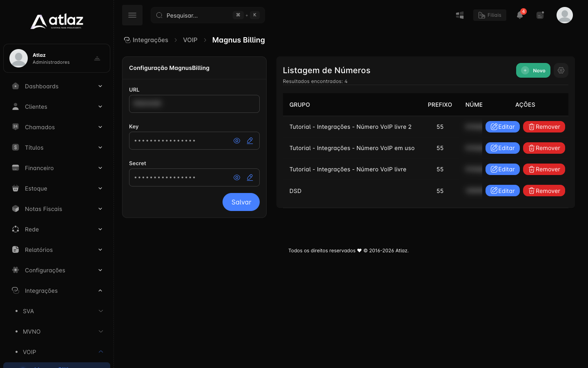Show the Key value with eye icon
This screenshot has width=588, height=368.
(x=237, y=141)
